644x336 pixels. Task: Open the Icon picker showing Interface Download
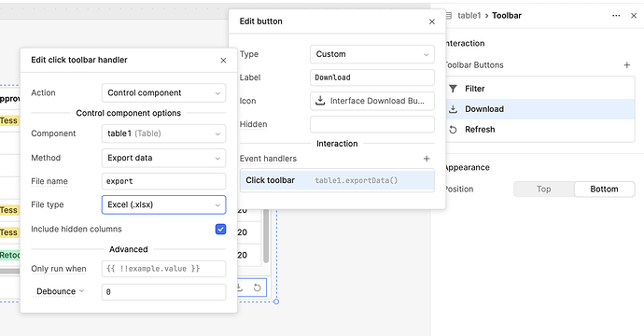[x=372, y=101]
